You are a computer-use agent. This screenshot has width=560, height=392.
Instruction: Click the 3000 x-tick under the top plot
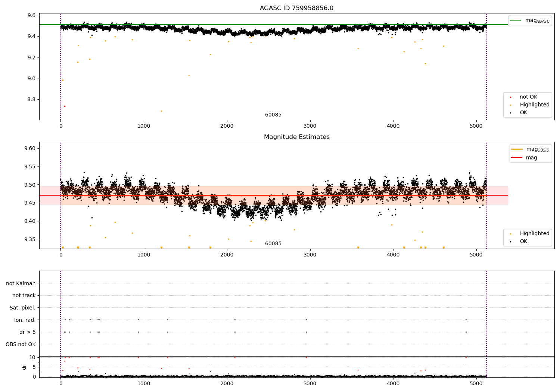(x=310, y=126)
